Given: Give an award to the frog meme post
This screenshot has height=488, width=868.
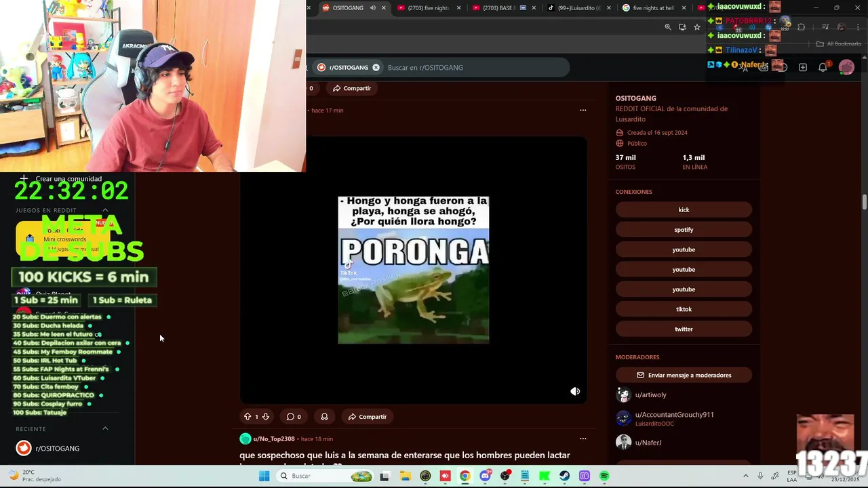Looking at the screenshot, I should (324, 417).
